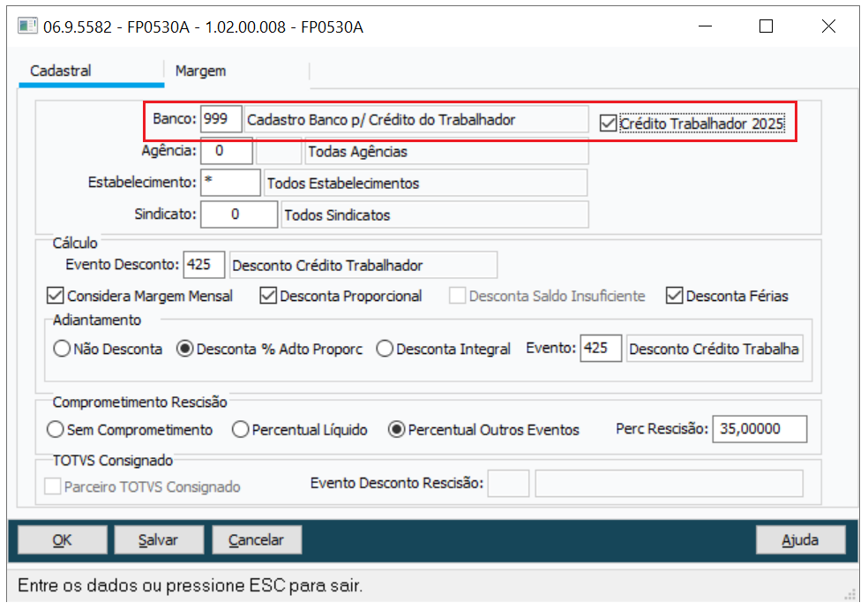Select Percentual Outros Eventos option

pyautogui.click(x=396, y=429)
